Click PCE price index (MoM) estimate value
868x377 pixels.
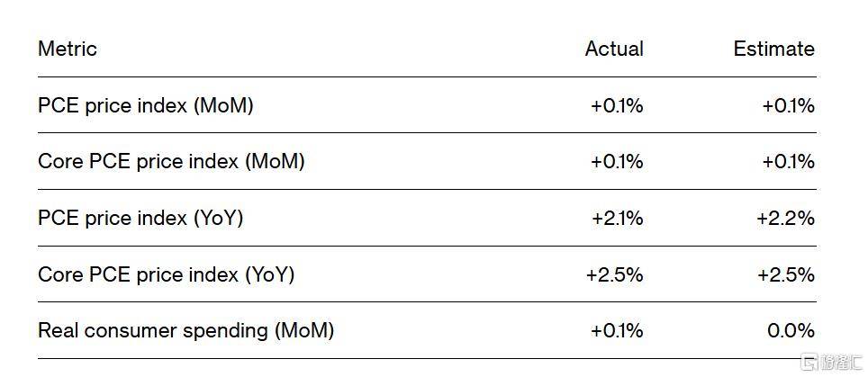(788, 105)
